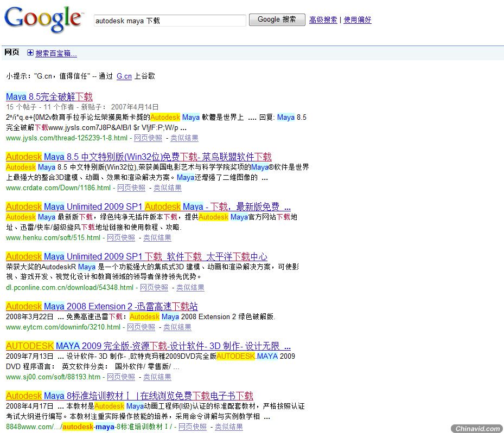Click URL text www.eytcm.com/downinfo/3210.html
This screenshot has width=504, height=433.
pyautogui.click(x=63, y=327)
